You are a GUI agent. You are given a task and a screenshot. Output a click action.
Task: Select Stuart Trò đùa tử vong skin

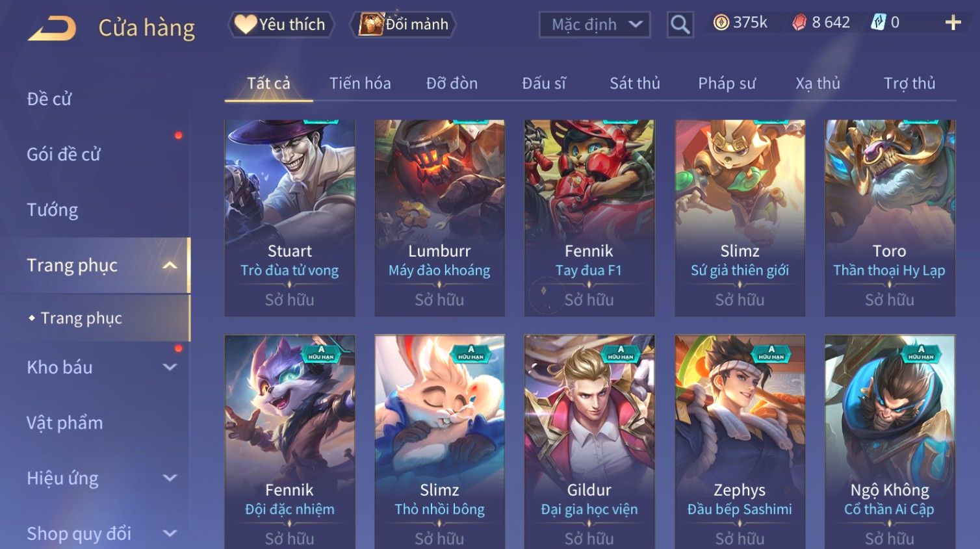point(290,218)
